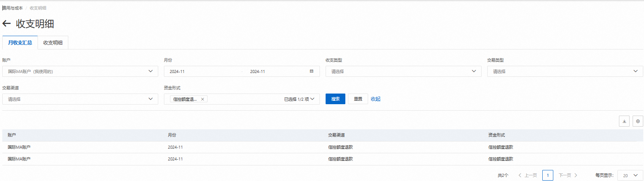Open the 交易渠道 dropdown

pos(80,99)
